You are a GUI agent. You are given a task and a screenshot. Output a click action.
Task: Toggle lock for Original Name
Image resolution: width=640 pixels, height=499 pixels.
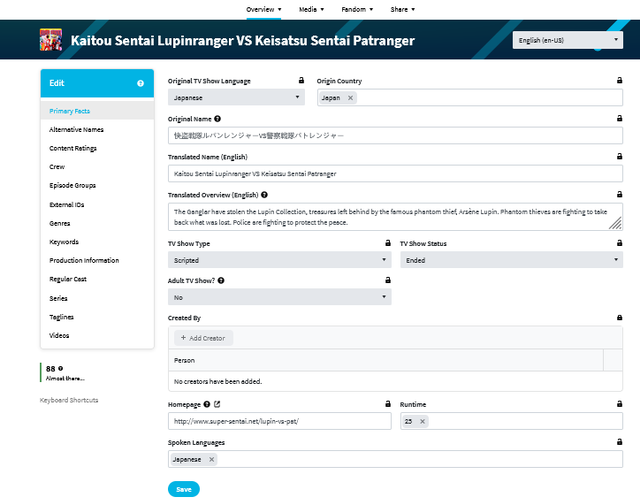coord(620,118)
